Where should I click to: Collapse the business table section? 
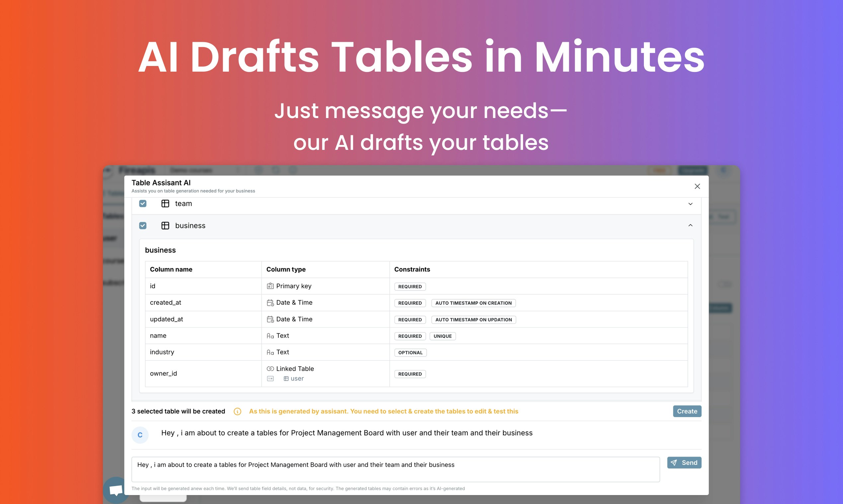pos(690,225)
